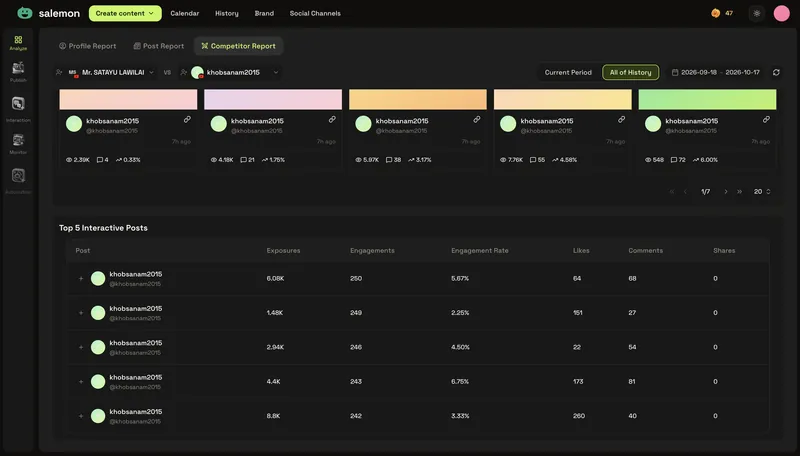
Task: Open the Social Channels menu
Action: point(315,13)
